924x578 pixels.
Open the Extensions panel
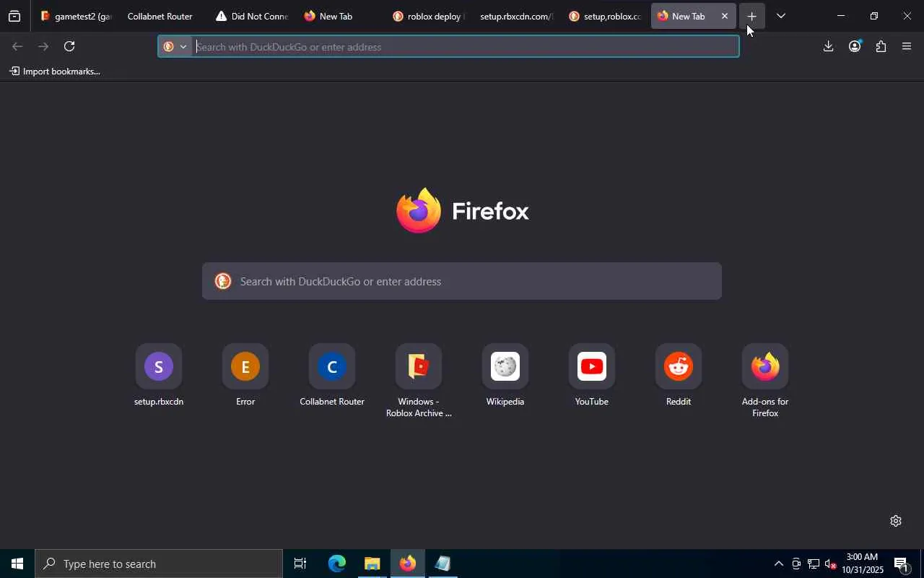click(x=881, y=46)
